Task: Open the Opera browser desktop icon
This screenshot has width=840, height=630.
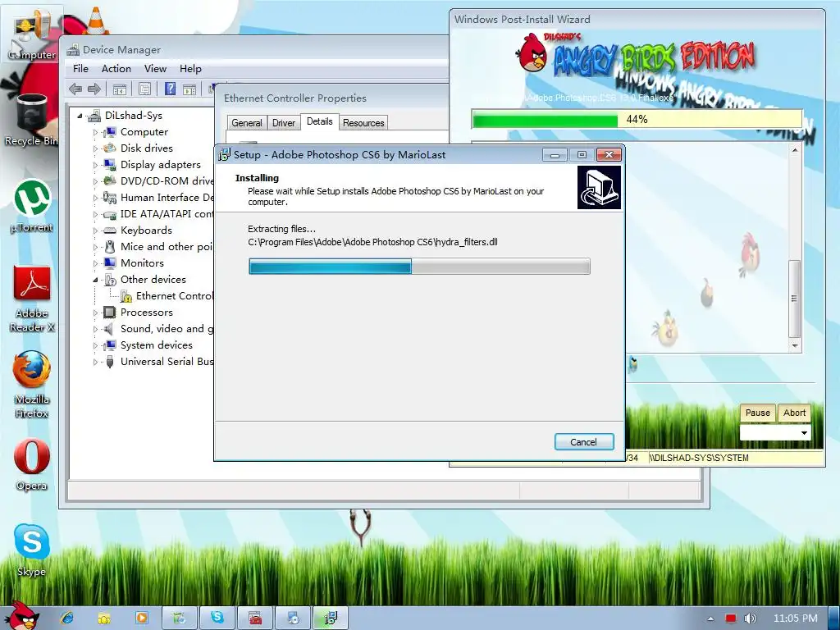Action: pos(32,464)
